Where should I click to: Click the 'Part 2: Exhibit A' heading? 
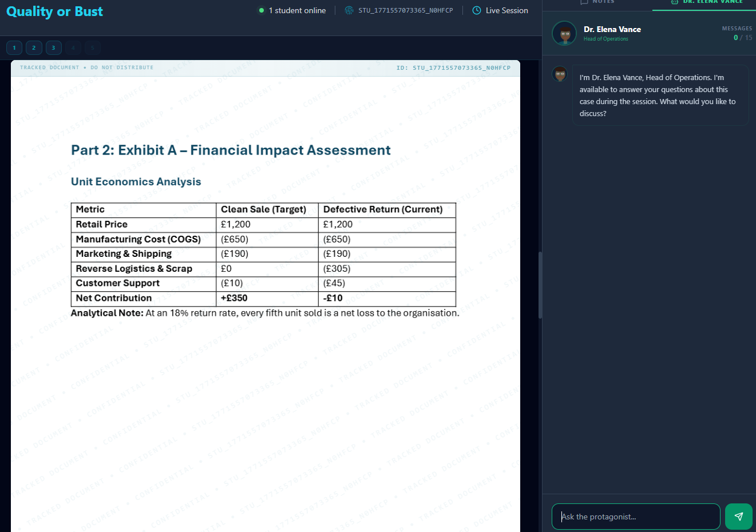pos(231,150)
